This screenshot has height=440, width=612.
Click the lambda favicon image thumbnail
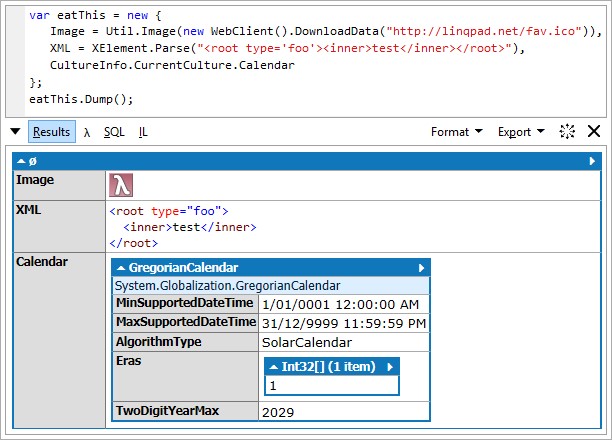pos(121,185)
